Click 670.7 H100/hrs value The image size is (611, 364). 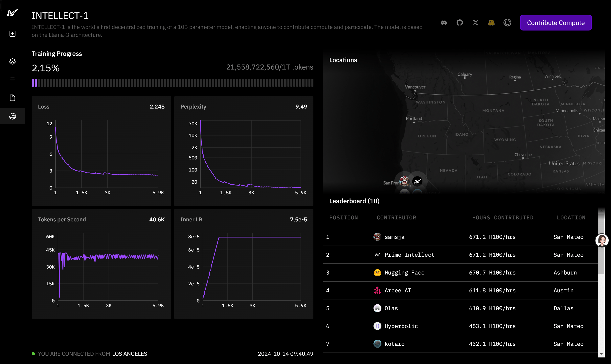(492, 273)
